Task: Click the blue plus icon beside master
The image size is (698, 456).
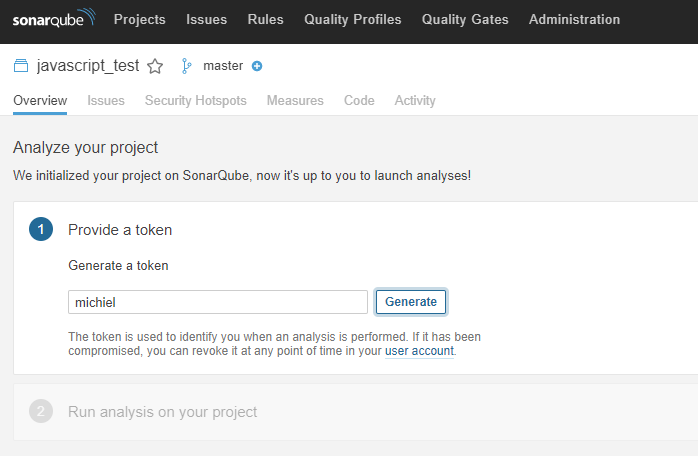Action: [x=257, y=66]
